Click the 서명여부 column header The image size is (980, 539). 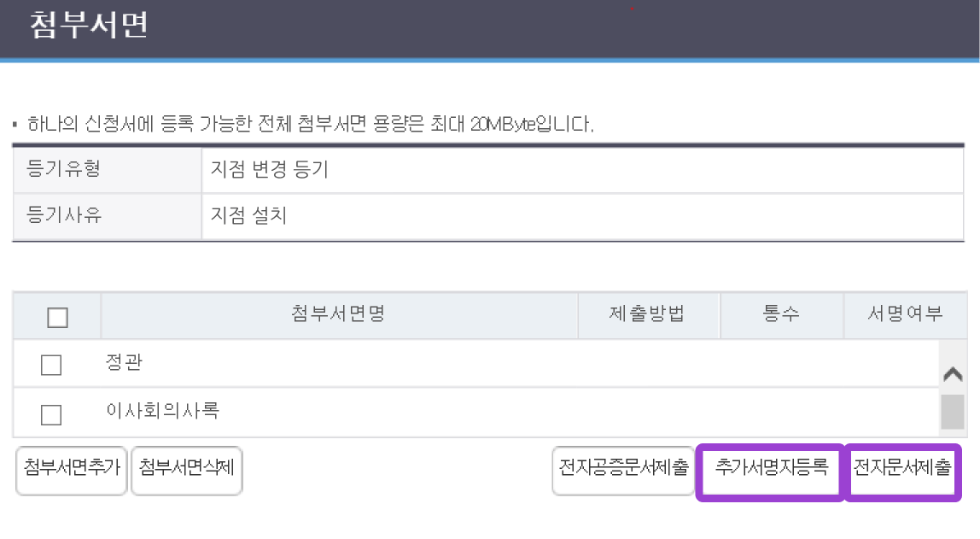pyautogui.click(x=905, y=314)
